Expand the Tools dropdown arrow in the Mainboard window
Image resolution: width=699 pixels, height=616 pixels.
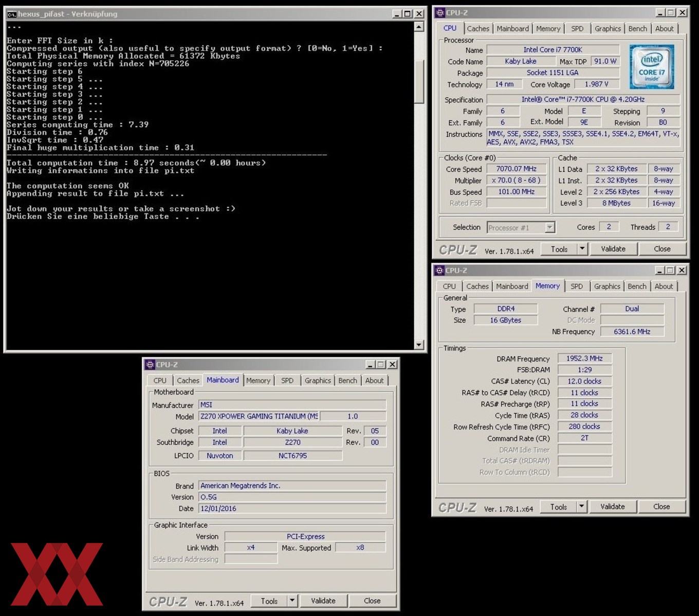tap(292, 601)
